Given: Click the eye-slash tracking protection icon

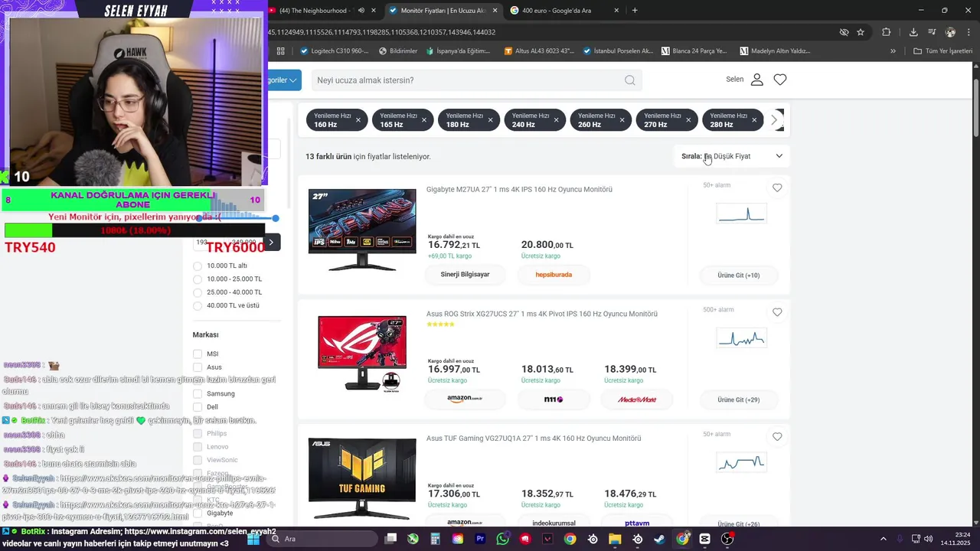Looking at the screenshot, I should pyautogui.click(x=844, y=32).
